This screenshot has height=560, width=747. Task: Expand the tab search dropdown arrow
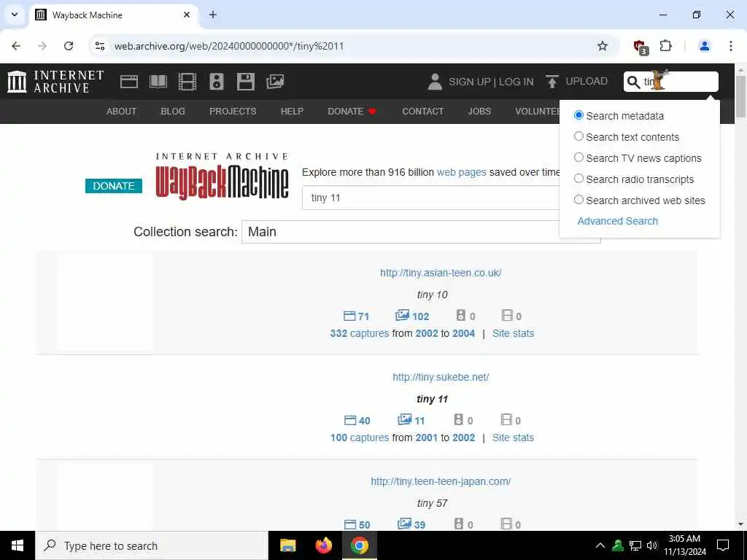coord(15,15)
